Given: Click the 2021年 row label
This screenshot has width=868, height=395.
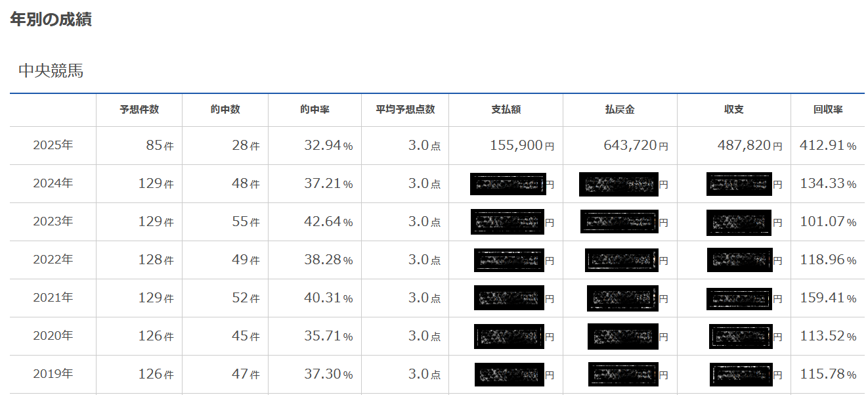Looking at the screenshot, I should pyautogui.click(x=53, y=298).
